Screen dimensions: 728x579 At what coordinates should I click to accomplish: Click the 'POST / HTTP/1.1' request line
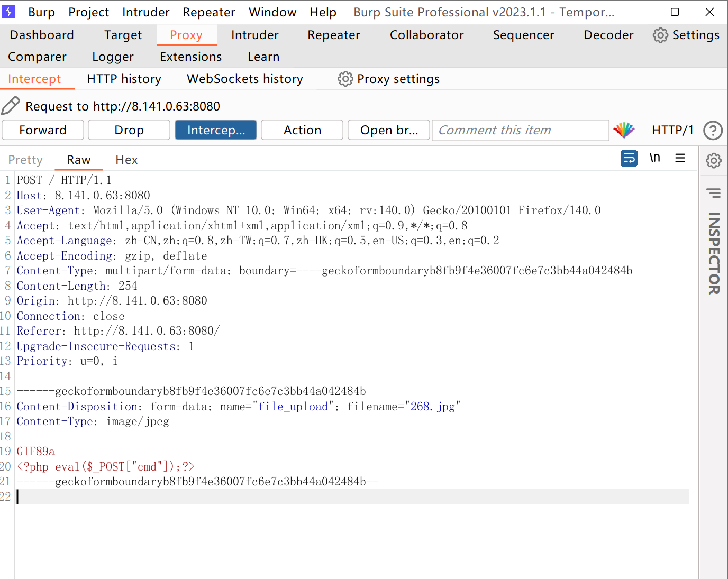tap(64, 180)
